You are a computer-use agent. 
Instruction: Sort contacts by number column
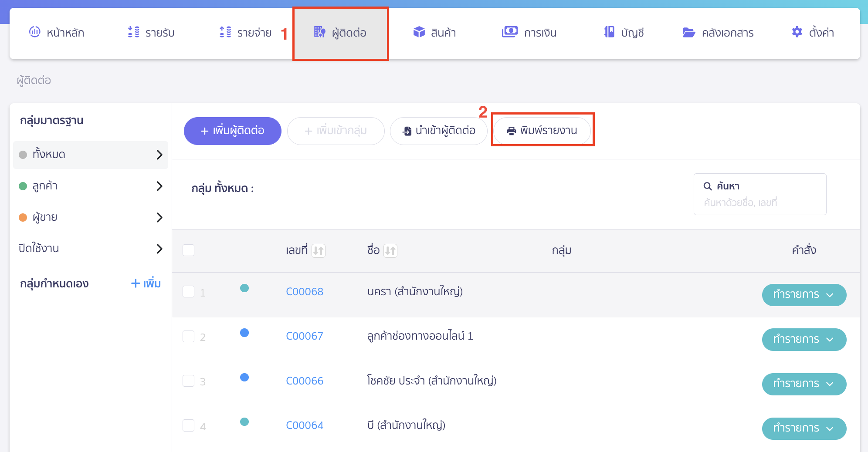tap(319, 251)
